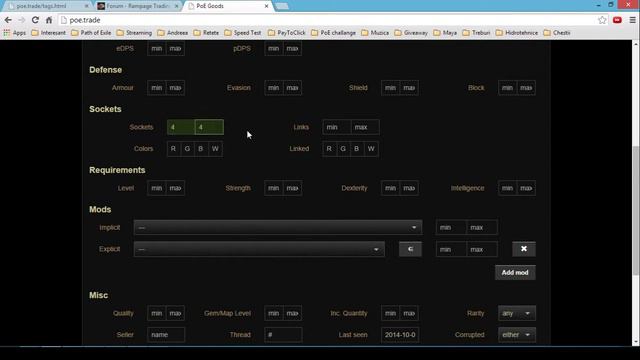Open the Corrupted 'either' dropdown
Image resolution: width=640 pixels, height=360 pixels.
[517, 335]
